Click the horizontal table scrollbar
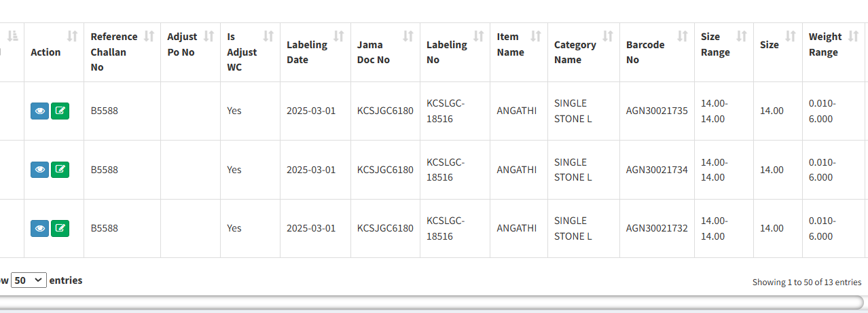Screen dimensions: 868x313 (432, 303)
